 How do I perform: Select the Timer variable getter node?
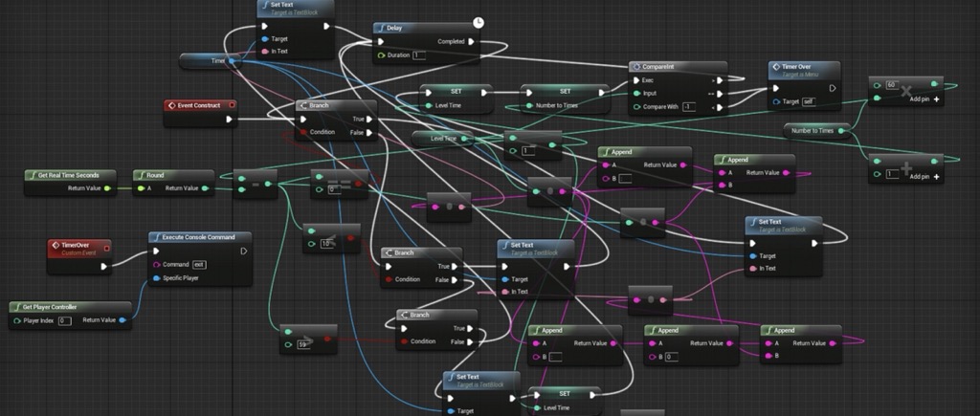[x=210, y=61]
